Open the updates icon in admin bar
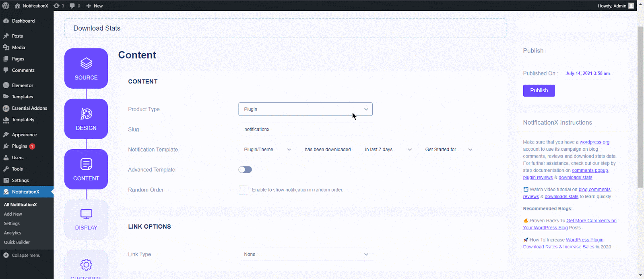644x279 pixels. 56,6
